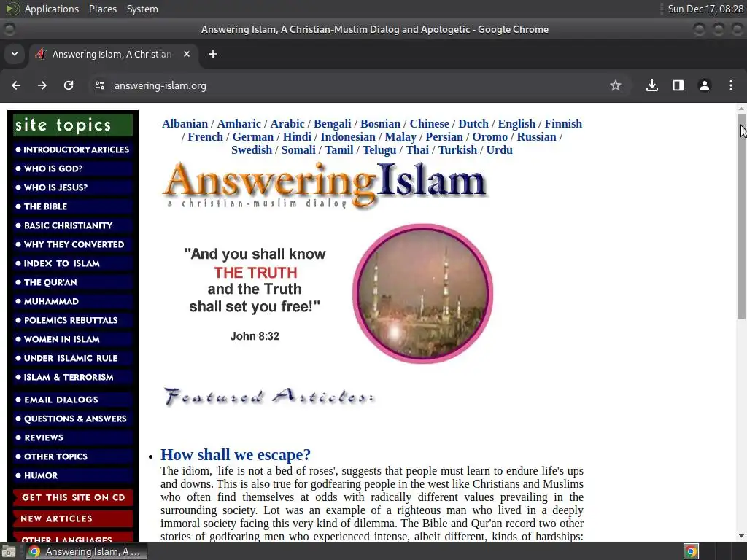This screenshot has height=560, width=747.
Task: Open Under Islamic Rule topic
Action: 73,358
